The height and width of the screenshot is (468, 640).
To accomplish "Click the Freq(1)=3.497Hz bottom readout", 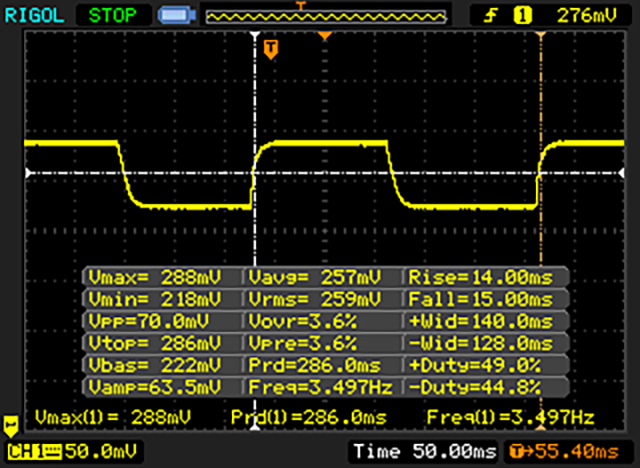I will [x=511, y=417].
